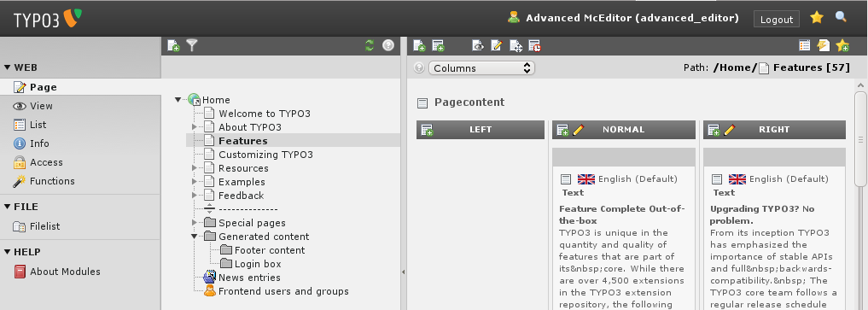Select Login box folder
The image size is (868, 310).
coord(258,264)
